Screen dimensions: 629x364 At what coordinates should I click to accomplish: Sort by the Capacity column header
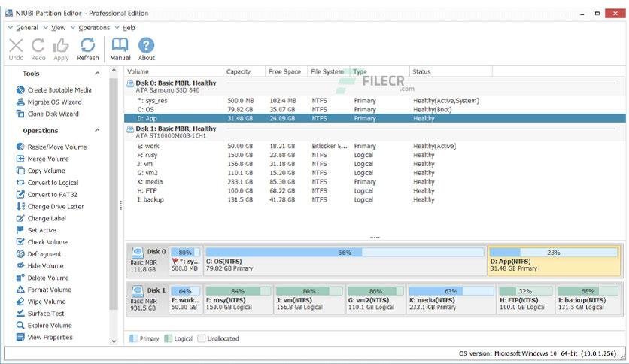tap(244, 71)
